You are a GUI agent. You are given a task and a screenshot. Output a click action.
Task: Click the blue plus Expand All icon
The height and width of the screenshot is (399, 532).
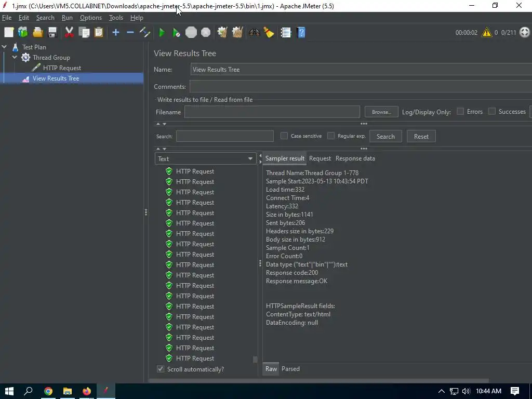(x=116, y=33)
